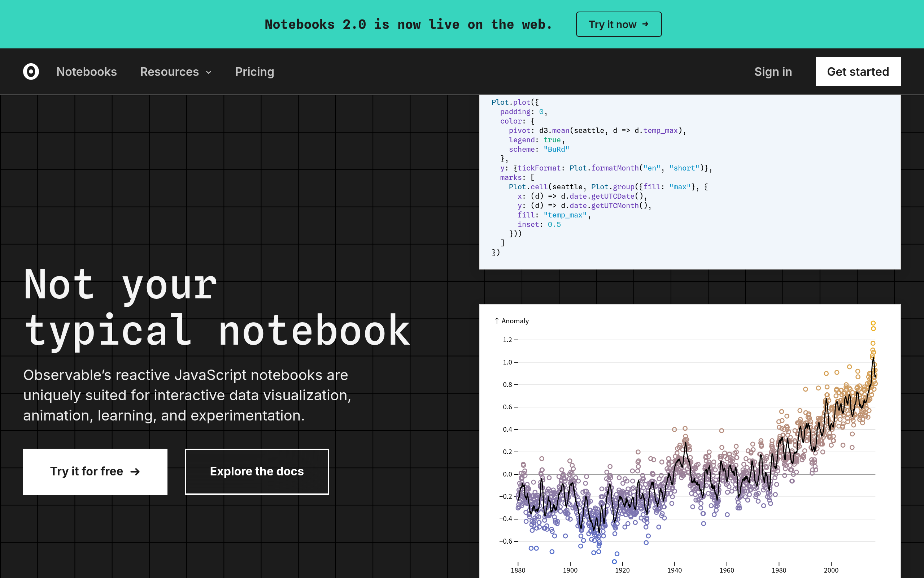Click the Sign in link
The height and width of the screenshot is (578, 924).
773,72
